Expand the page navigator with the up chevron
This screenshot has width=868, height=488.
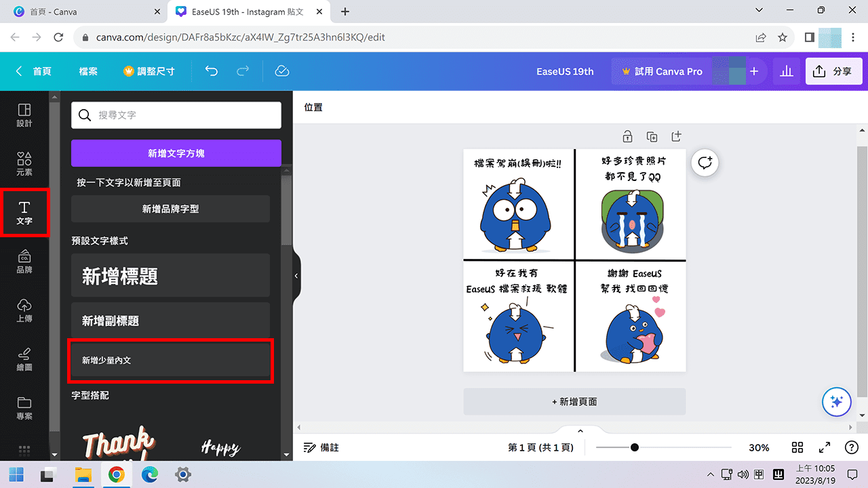tap(580, 430)
